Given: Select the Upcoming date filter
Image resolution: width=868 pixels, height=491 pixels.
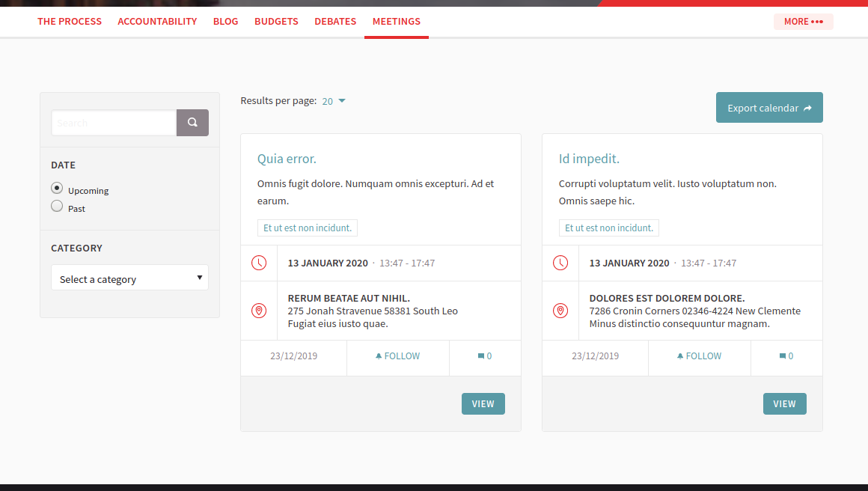Looking at the screenshot, I should coord(57,189).
